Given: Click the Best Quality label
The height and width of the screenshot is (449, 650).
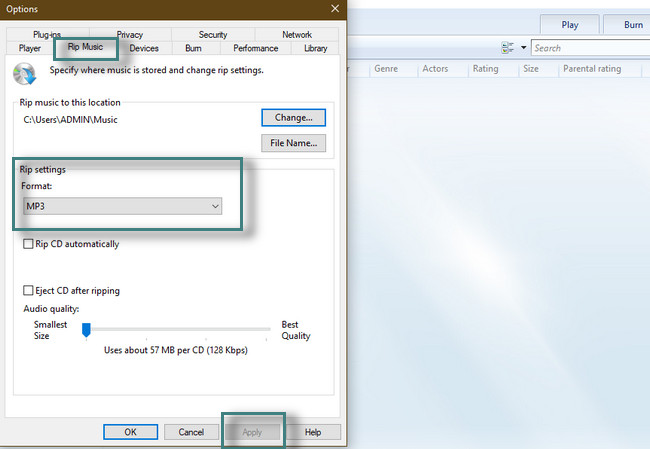Looking at the screenshot, I should pos(296,330).
